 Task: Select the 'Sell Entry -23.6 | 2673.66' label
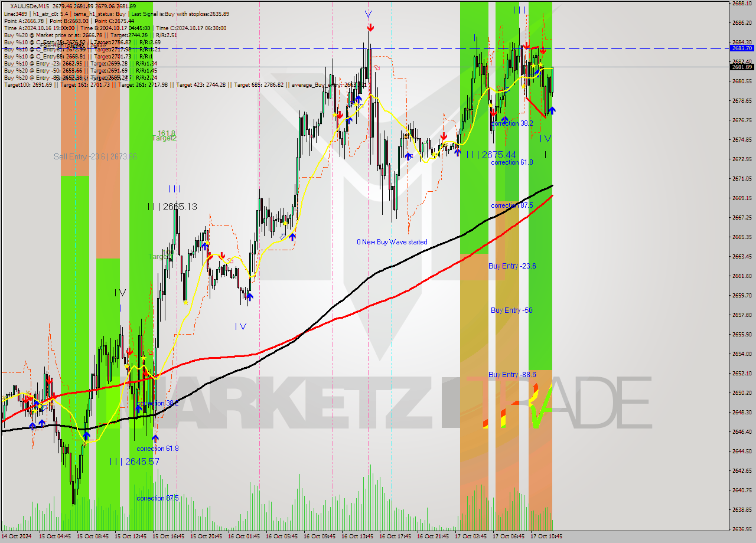(x=95, y=156)
